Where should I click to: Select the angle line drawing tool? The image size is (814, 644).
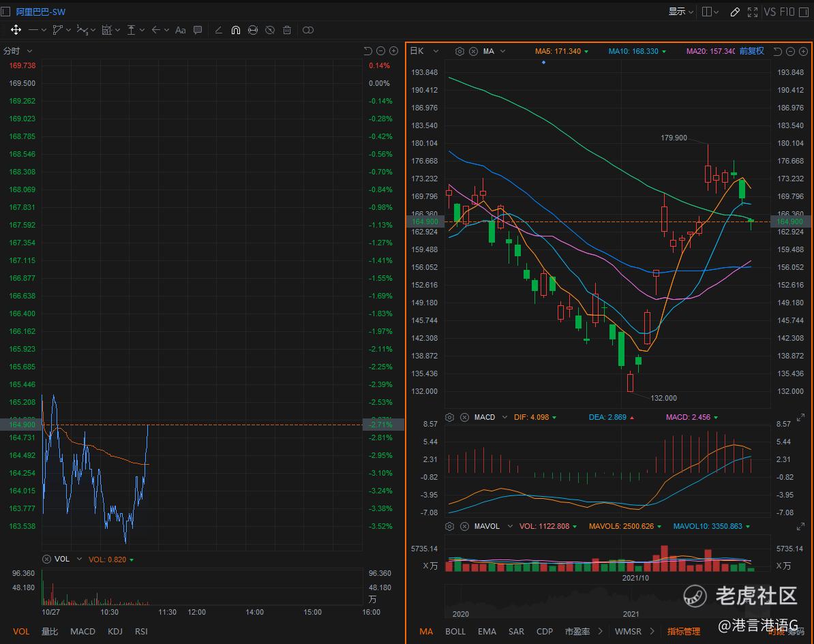pyautogui.click(x=219, y=30)
